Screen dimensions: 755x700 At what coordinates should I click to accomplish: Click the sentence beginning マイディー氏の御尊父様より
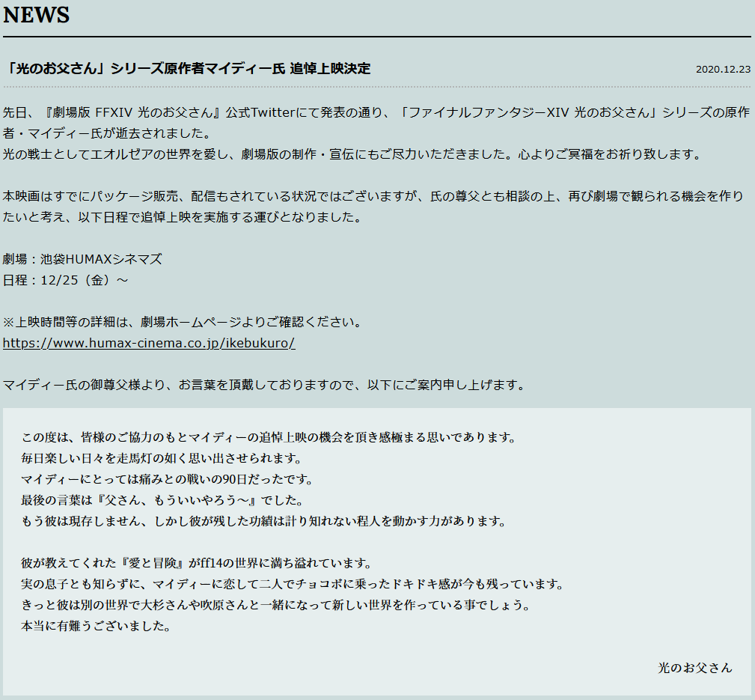pos(264,385)
